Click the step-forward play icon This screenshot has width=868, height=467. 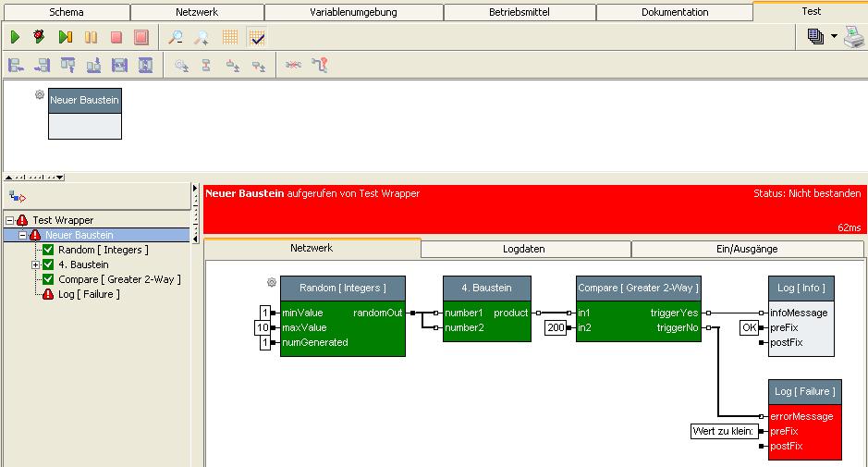pyautogui.click(x=65, y=37)
